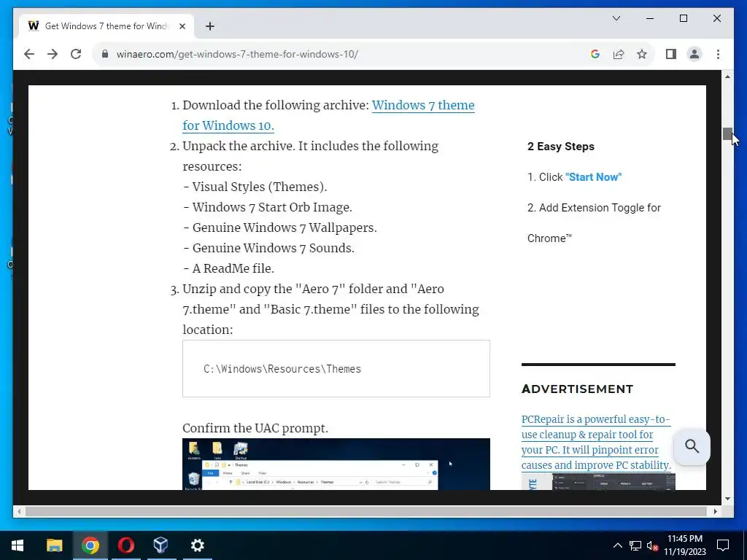Show hidden system tray icons
This screenshot has width=747, height=560.
617,545
